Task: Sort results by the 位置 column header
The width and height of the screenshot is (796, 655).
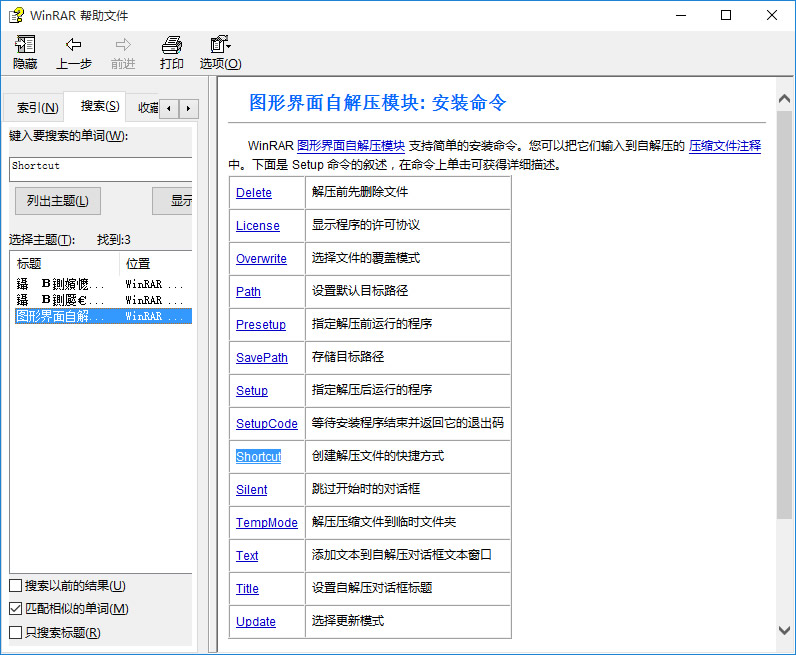Action: coord(156,264)
